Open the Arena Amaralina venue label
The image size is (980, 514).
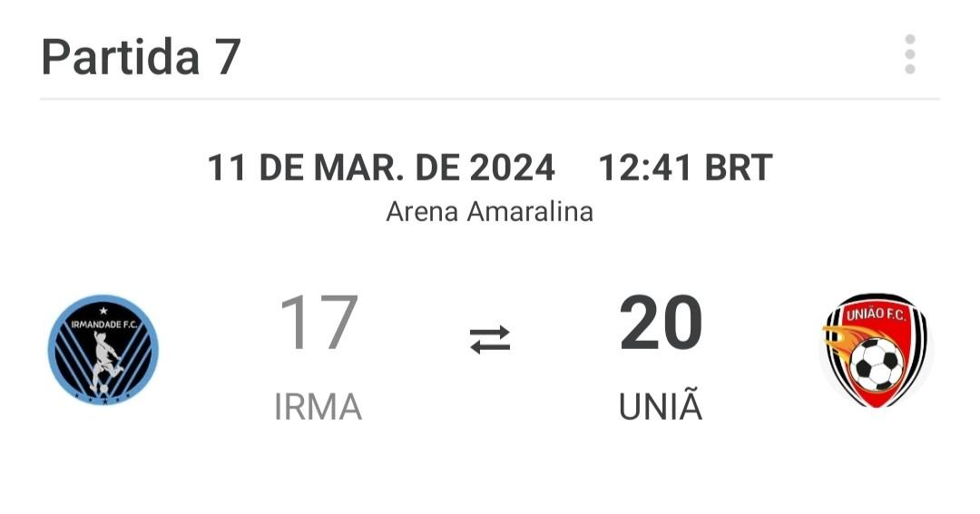489,211
